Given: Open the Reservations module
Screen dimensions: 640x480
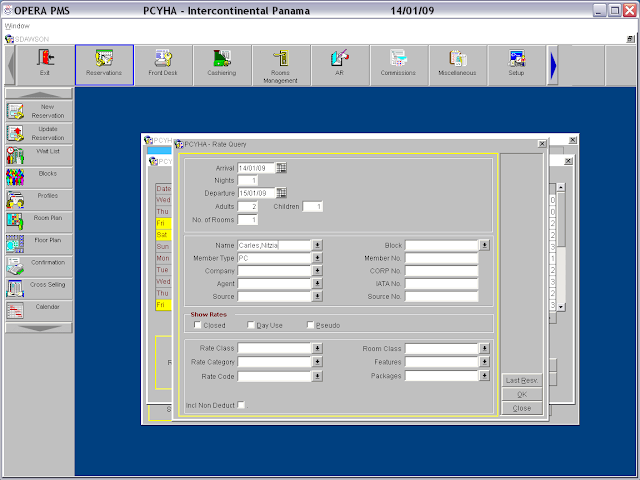Looking at the screenshot, I should click(104, 65).
